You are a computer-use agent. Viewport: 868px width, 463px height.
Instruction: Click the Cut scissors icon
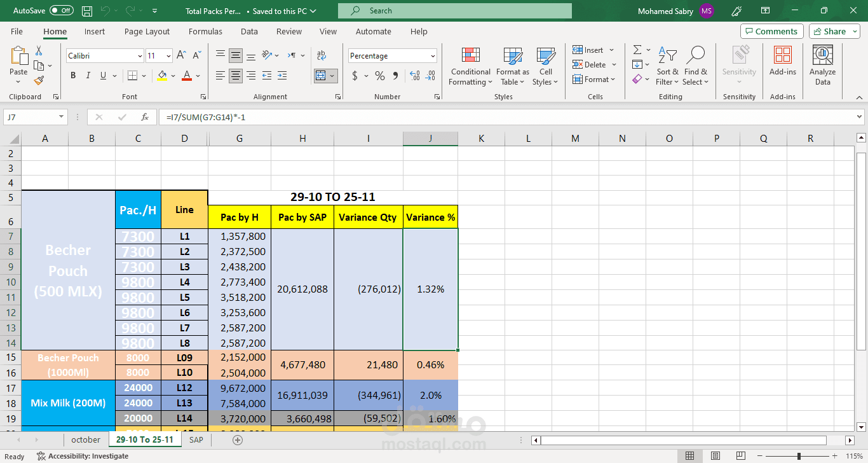(39, 51)
